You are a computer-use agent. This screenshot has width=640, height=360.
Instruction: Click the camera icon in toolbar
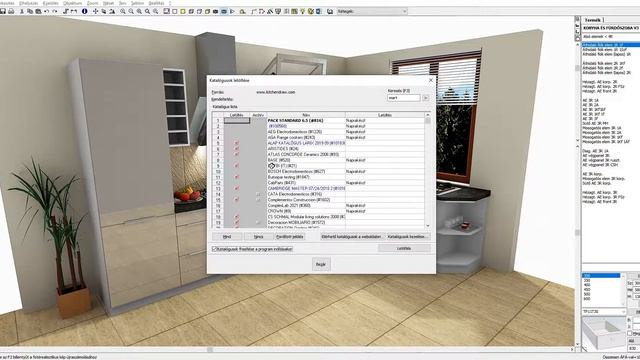click(216, 11)
